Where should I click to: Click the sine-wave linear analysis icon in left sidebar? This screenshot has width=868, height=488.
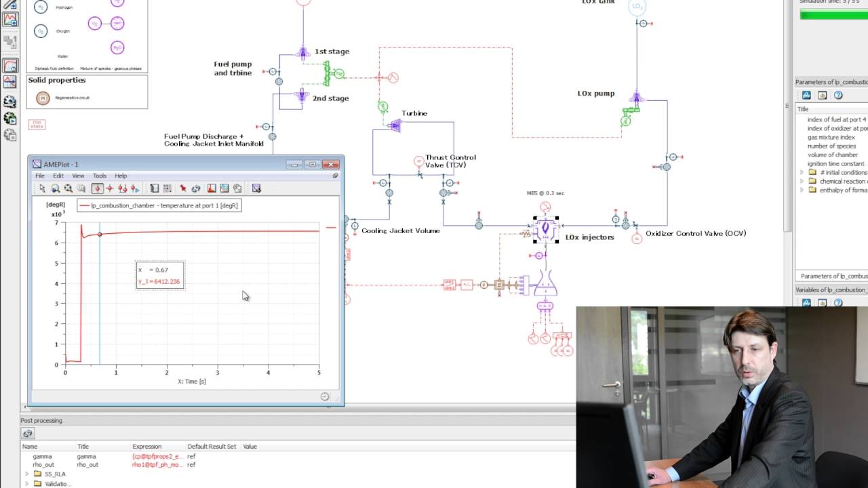9,82
